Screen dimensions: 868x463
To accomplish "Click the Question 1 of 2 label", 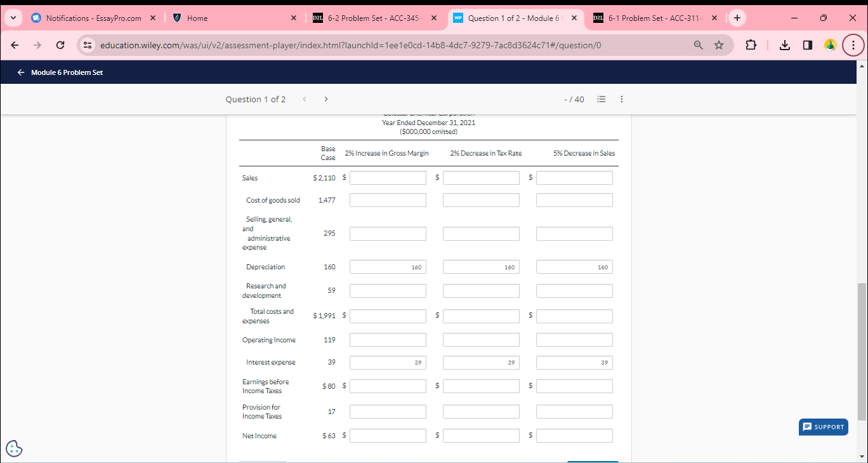I will click(256, 99).
